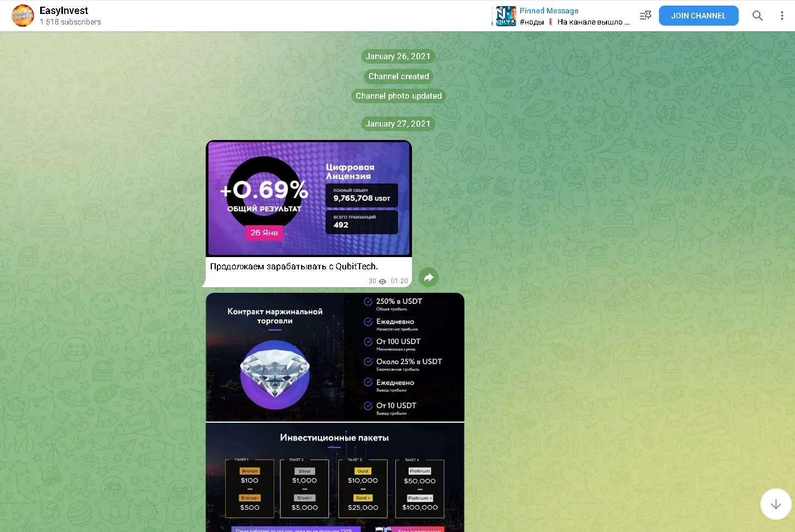Click the Channel photo updated service message
The image size is (795, 532).
(x=399, y=96)
